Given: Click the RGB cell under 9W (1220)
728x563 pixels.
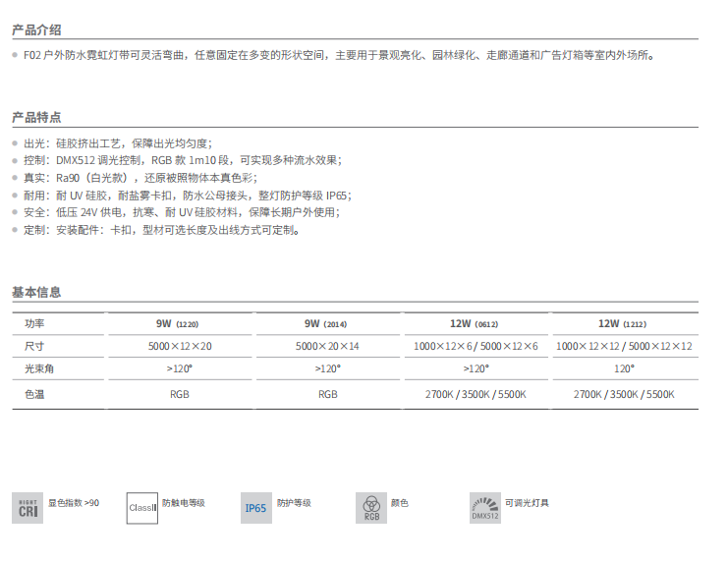Looking at the screenshot, I should click(x=180, y=395).
